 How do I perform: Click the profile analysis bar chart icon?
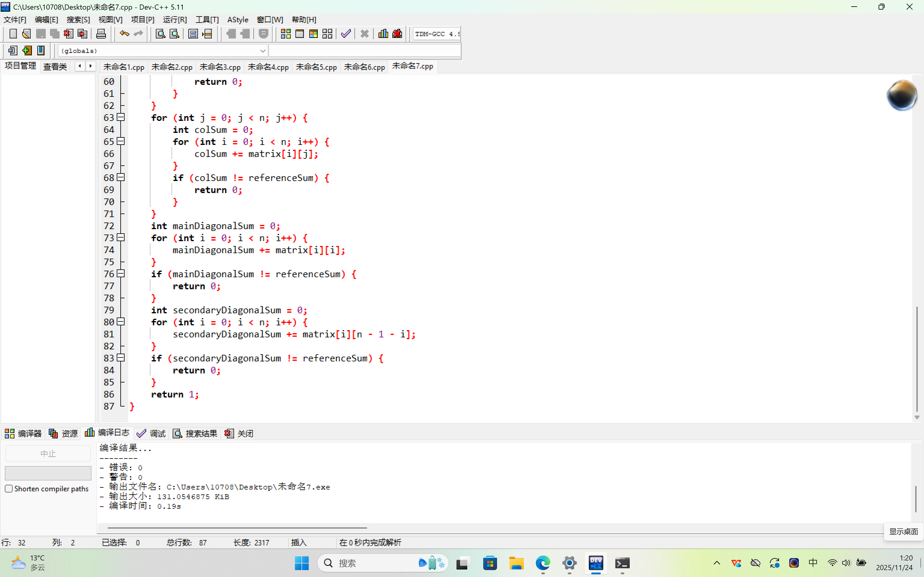(383, 34)
